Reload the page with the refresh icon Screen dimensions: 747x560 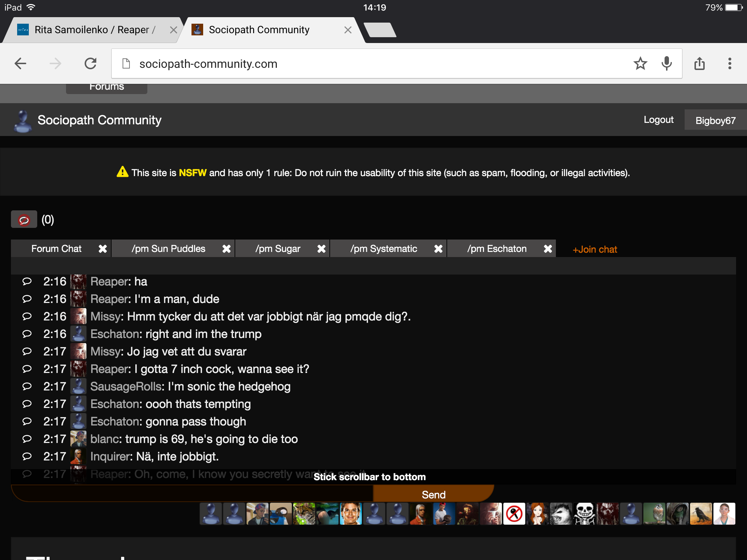[90, 63]
